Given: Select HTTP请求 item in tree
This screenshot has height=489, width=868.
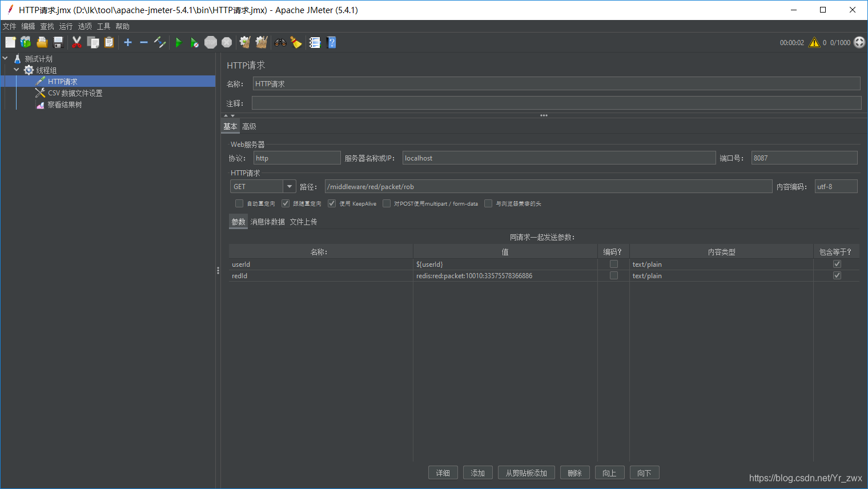Looking at the screenshot, I should [x=63, y=81].
